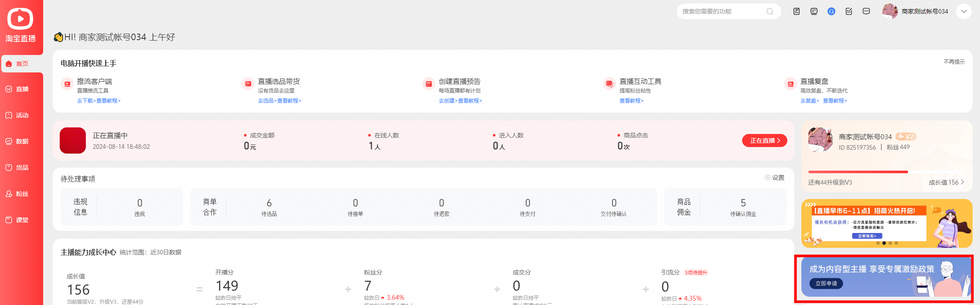Image resolution: width=980 pixels, height=305 pixels.
Task: Click the search magnifier icon
Action: (770, 11)
